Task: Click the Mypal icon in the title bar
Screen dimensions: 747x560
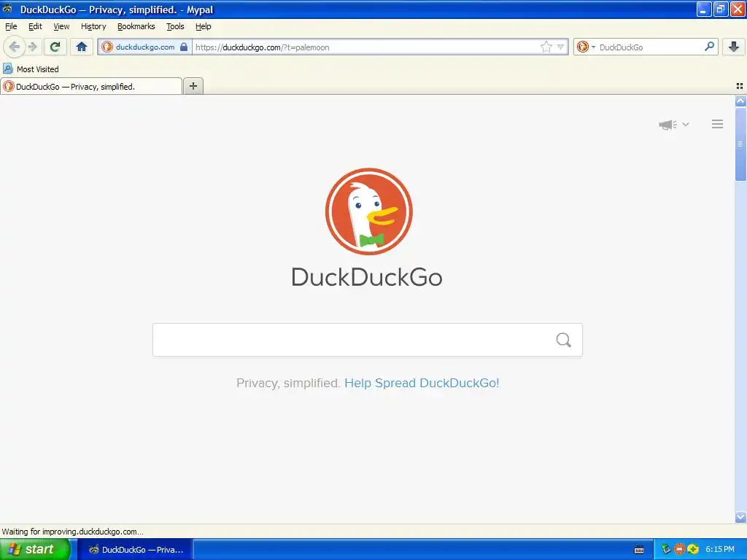Action: 7,9
